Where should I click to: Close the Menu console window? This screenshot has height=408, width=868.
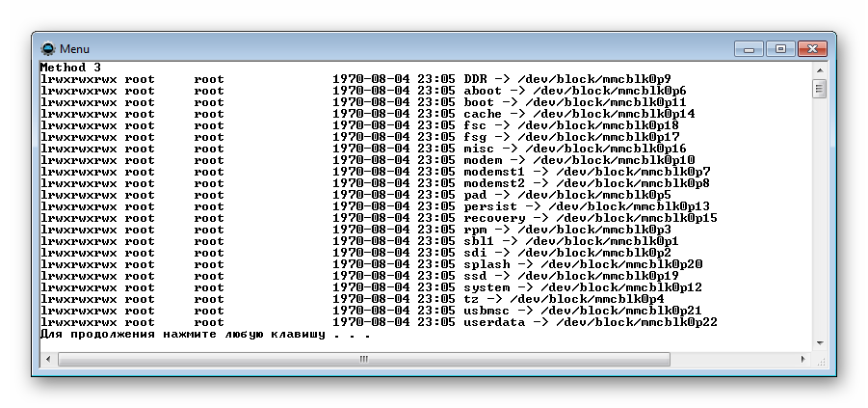coord(813,49)
